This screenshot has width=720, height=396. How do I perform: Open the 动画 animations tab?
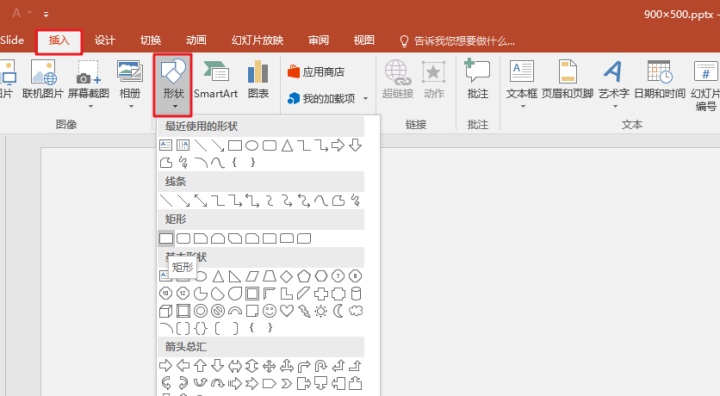[x=196, y=41]
